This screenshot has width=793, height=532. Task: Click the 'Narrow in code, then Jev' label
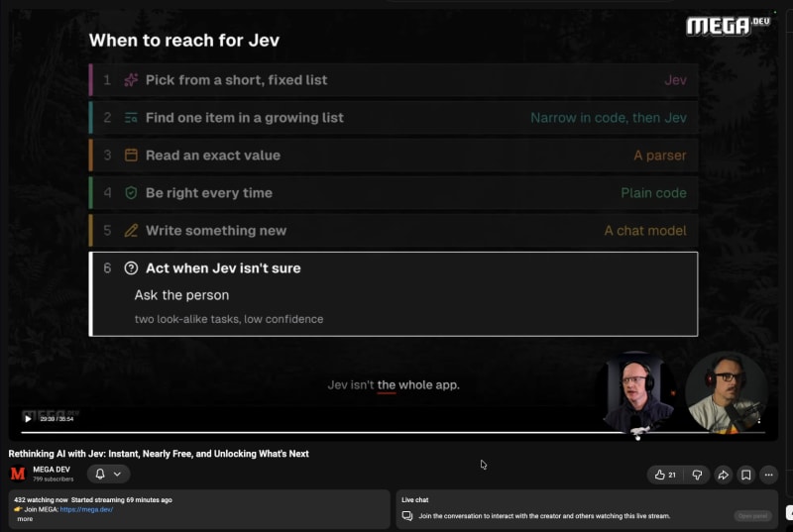(x=609, y=118)
